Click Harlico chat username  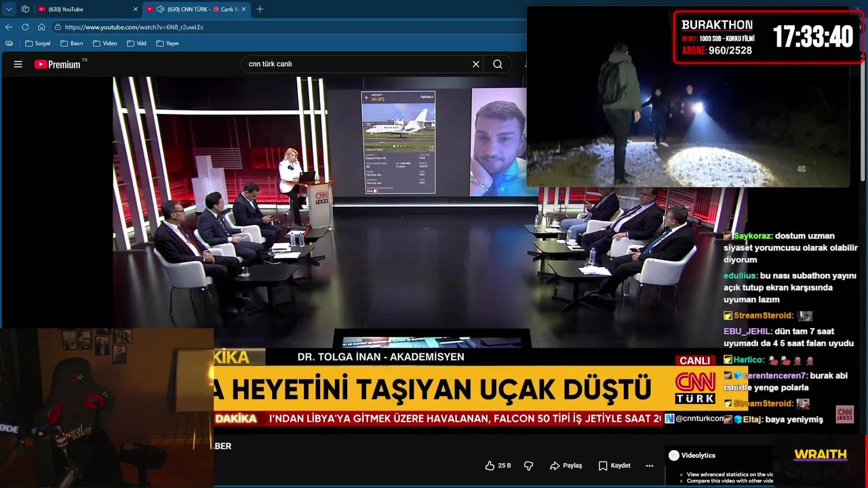(749, 360)
